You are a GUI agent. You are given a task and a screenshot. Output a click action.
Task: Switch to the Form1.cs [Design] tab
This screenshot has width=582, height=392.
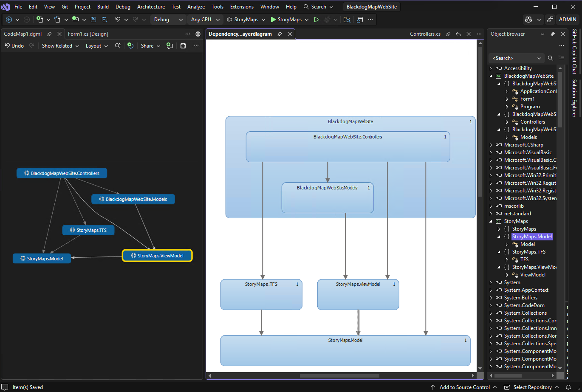88,34
